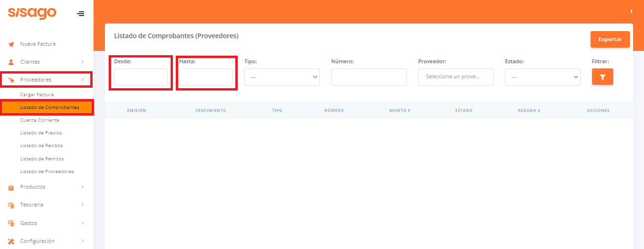The width and height of the screenshot is (644, 249).
Task: Open the Tipo dropdown
Action: 282,77
